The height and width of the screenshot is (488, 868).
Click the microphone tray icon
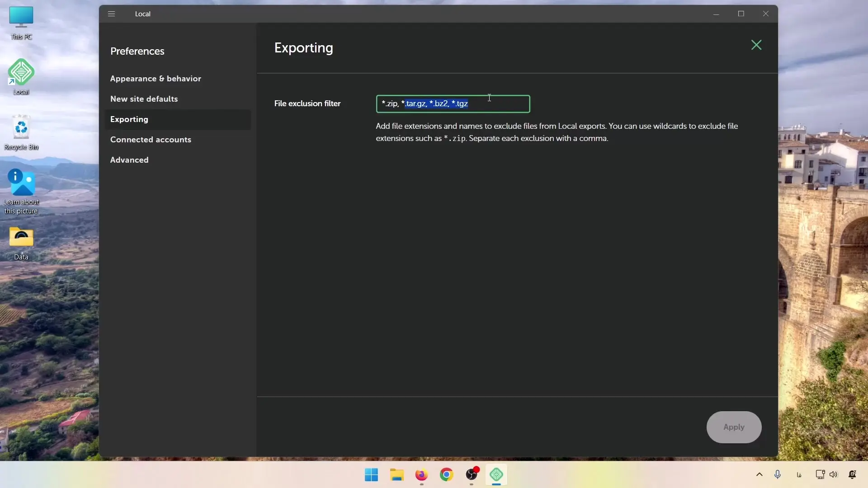(x=778, y=474)
